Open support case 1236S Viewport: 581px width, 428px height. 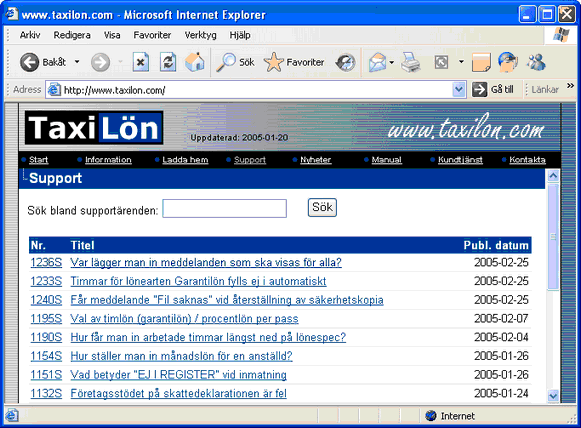pos(46,262)
